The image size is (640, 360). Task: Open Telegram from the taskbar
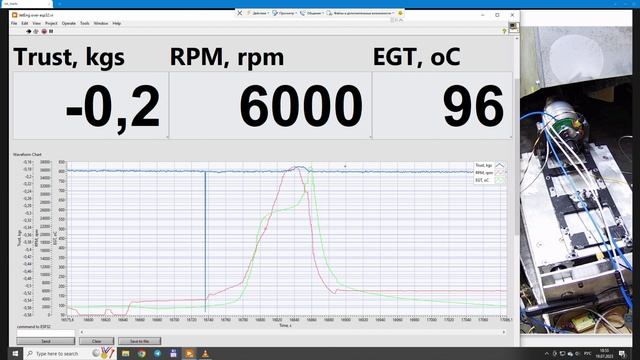pos(158,353)
